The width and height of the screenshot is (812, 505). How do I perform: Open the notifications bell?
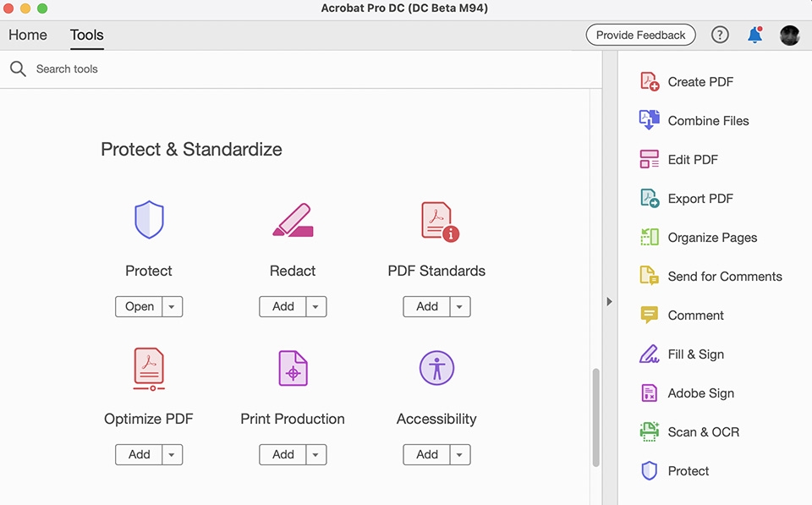coord(754,35)
